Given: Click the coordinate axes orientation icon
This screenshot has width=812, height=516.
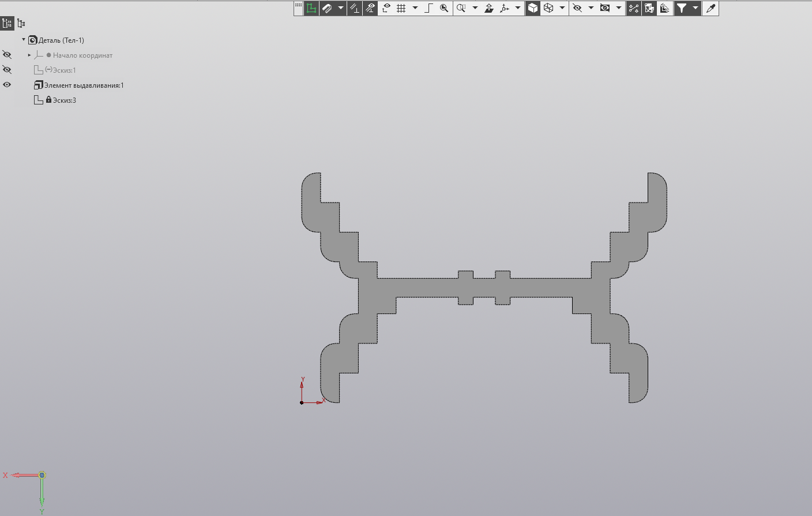Looking at the screenshot, I should coord(505,8).
